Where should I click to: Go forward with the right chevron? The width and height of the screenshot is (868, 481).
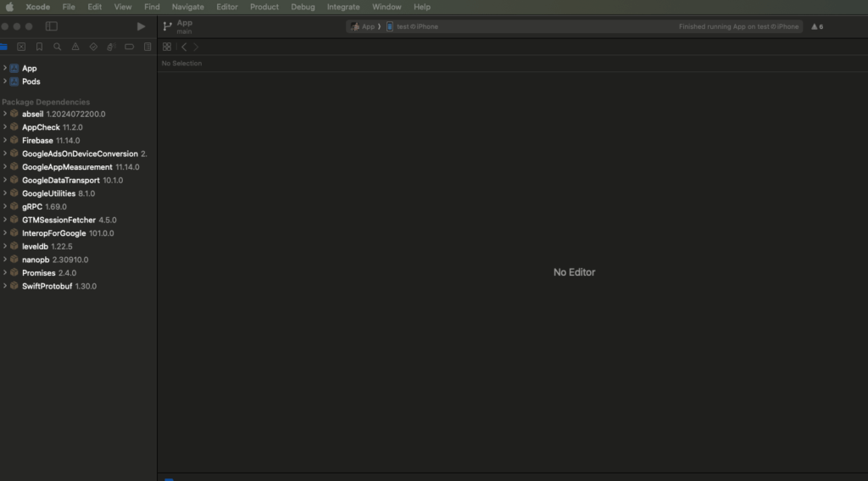coord(196,48)
